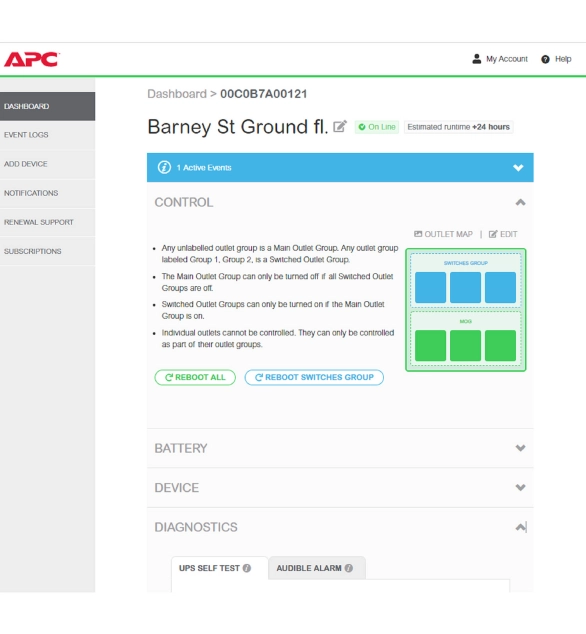Click the MOG group label
586x634 pixels.
click(x=465, y=321)
